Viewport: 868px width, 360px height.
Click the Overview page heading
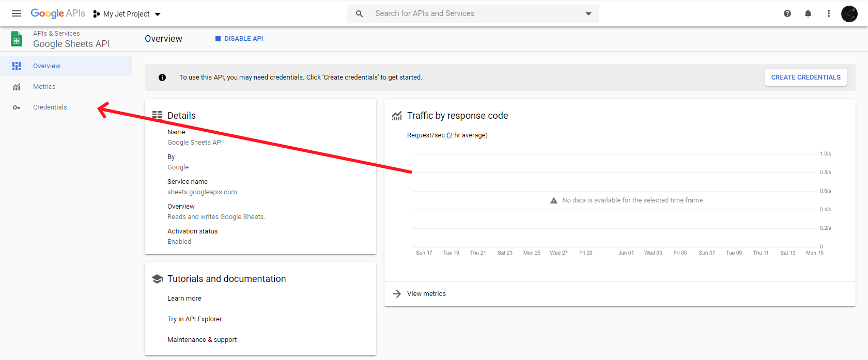163,39
